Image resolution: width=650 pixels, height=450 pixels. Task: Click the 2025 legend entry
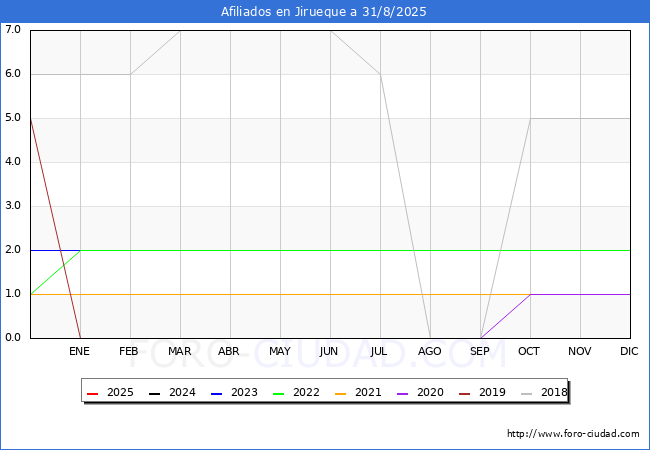[x=113, y=393]
